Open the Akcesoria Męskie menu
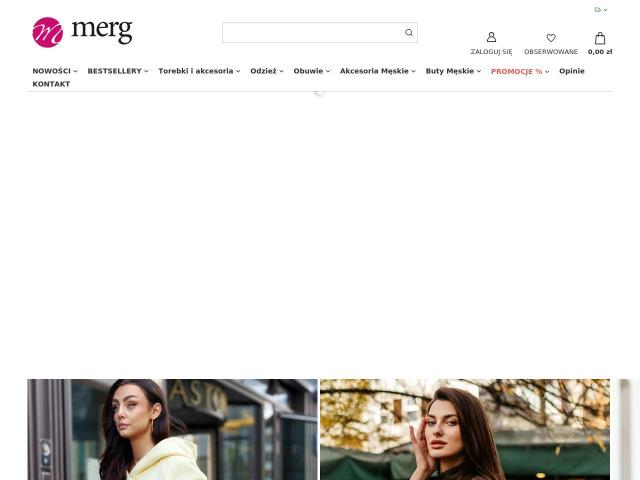 coord(378,71)
